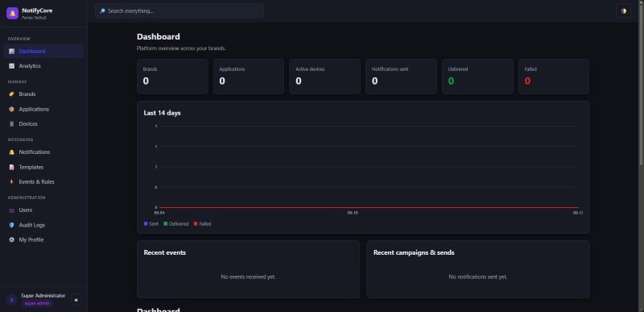Open the Notifications page
The image size is (644, 312).
43,152
